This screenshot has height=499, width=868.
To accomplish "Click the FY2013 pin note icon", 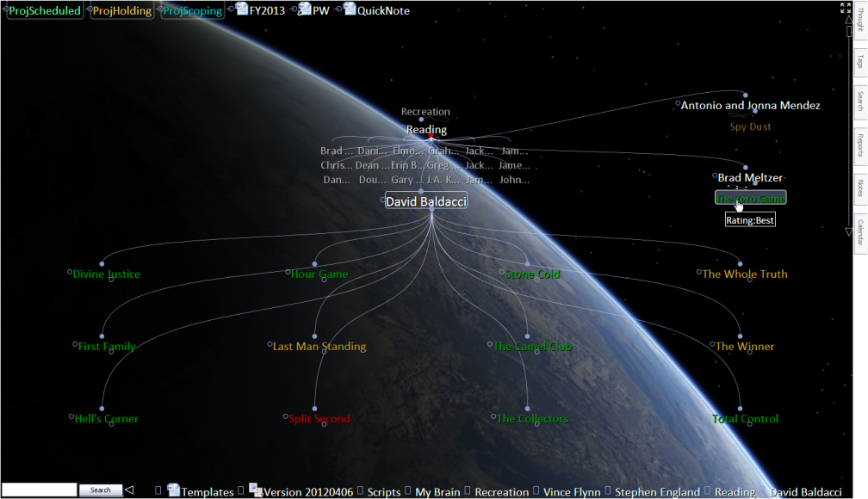I will (242, 9).
